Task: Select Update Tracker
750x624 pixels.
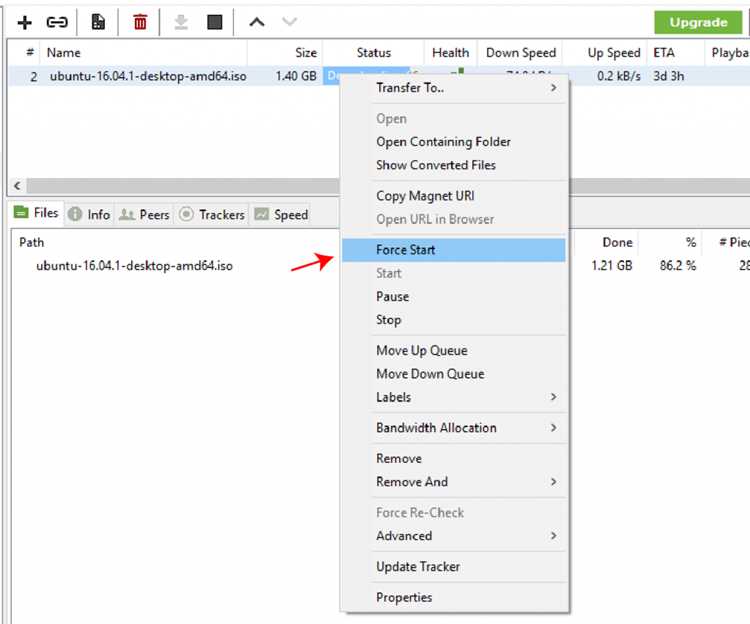Action: coord(453,567)
